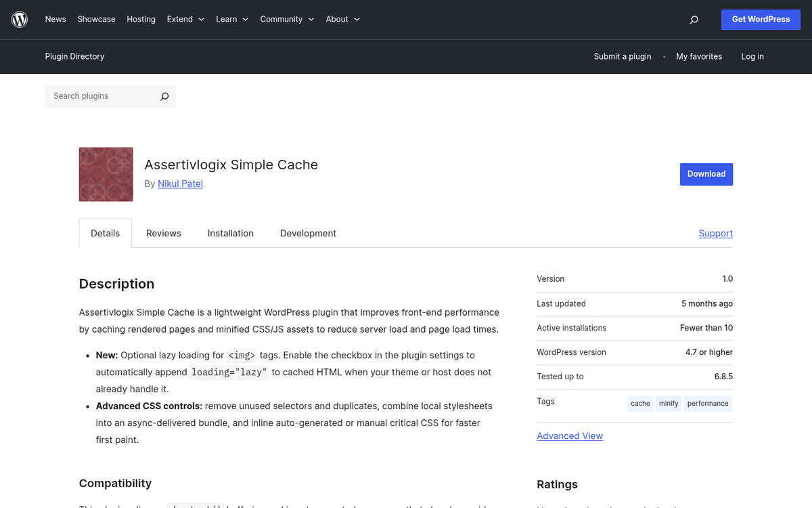The image size is (812, 508).
Task: Click the Download button
Action: tap(706, 174)
